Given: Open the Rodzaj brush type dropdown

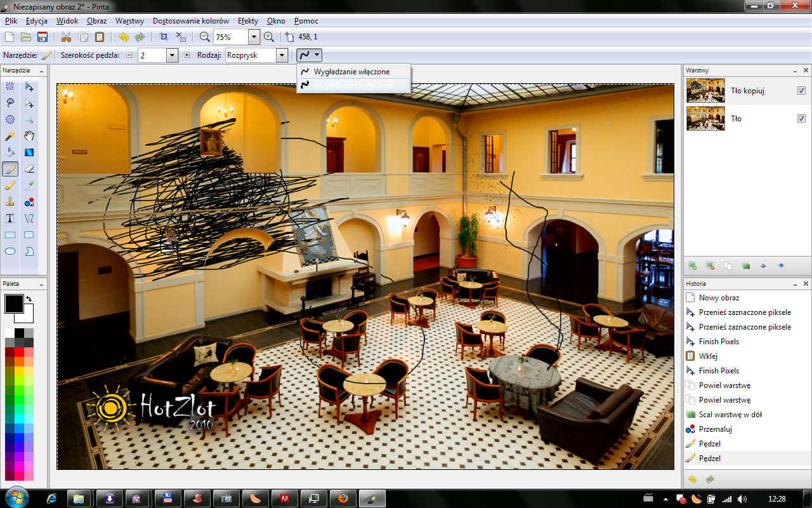Looking at the screenshot, I should 282,55.
